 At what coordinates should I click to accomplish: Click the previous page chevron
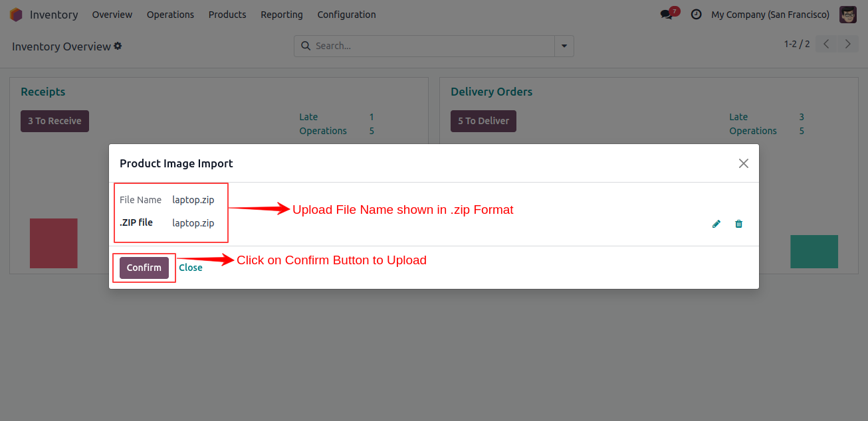825,43
